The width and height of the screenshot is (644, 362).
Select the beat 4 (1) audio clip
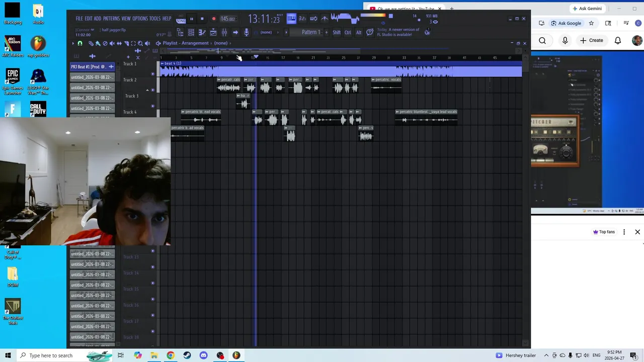(x=340, y=70)
